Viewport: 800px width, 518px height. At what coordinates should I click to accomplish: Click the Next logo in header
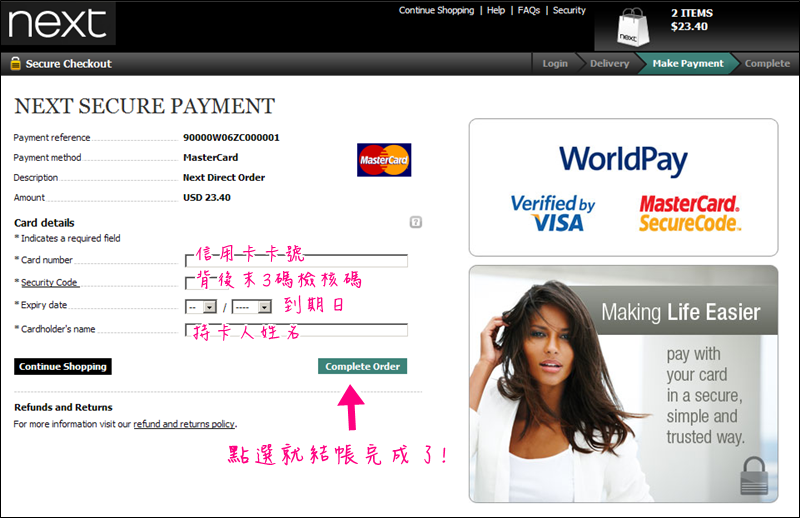point(58,23)
